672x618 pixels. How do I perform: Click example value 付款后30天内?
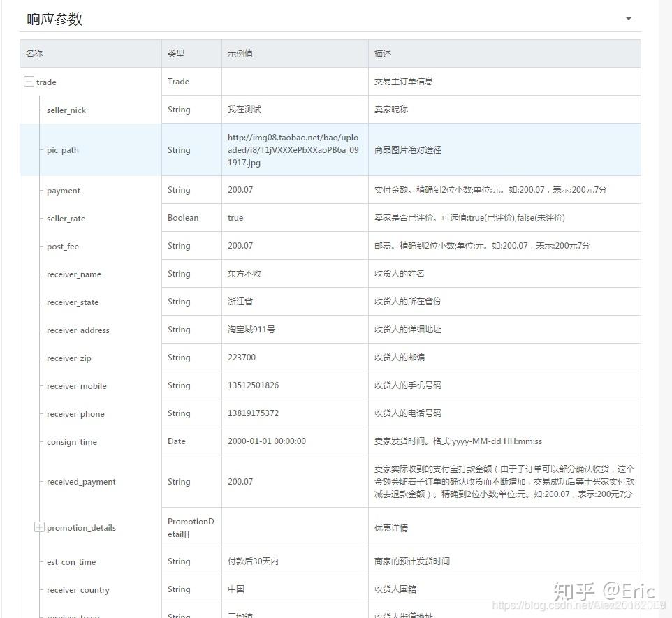(253, 561)
